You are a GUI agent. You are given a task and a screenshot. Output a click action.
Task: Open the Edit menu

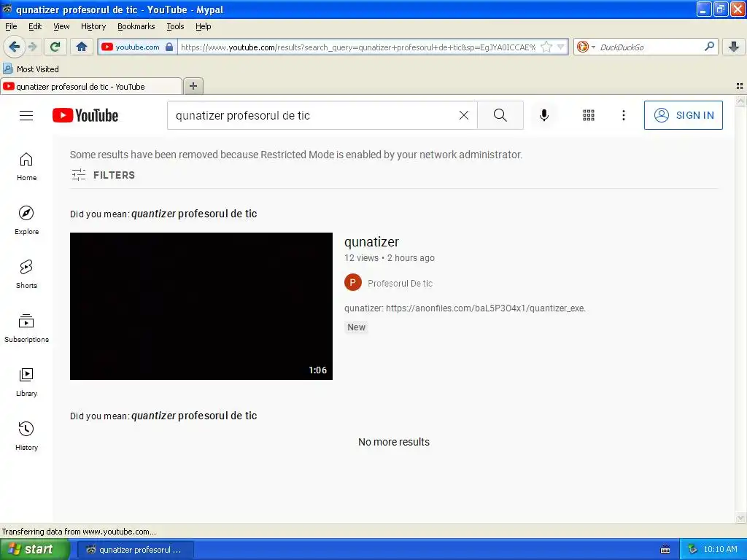point(35,26)
